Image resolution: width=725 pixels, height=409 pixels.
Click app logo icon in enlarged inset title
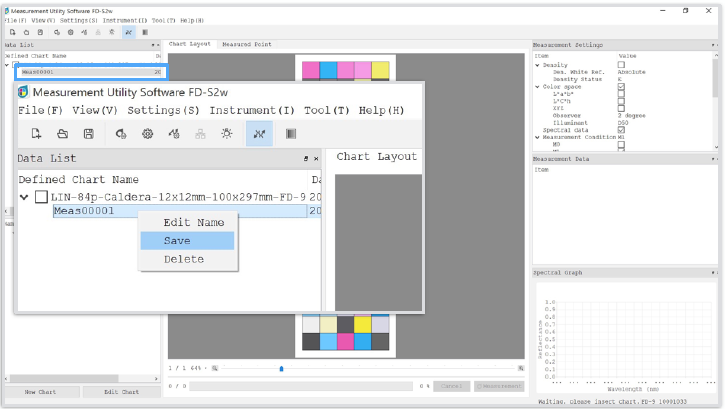(x=23, y=92)
